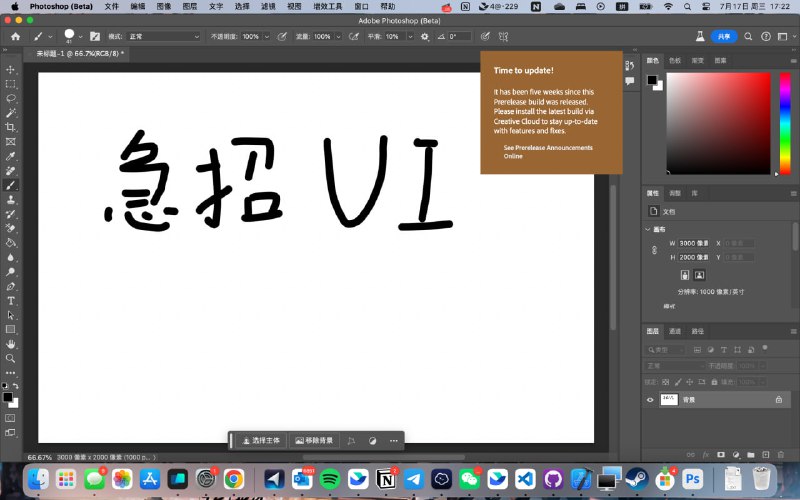Open the 滤镜 menu
The height and width of the screenshot is (500, 800).
268,6
